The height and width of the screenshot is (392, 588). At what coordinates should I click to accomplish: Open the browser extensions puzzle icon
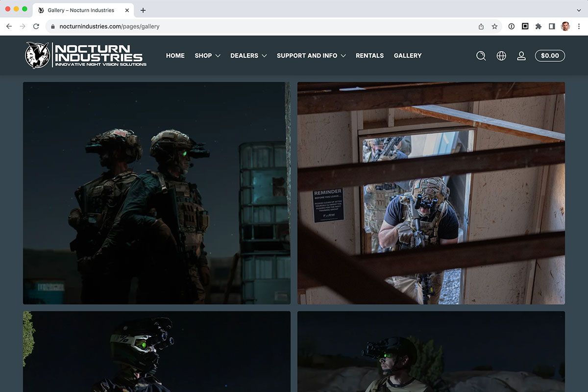(x=539, y=26)
